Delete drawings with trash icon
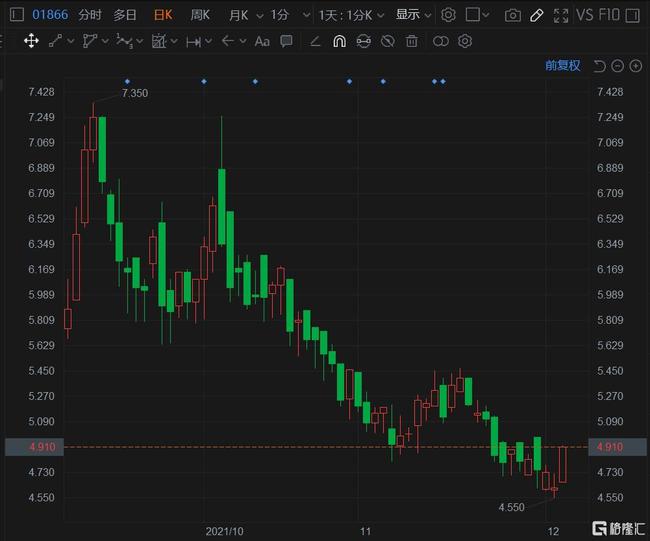Viewport: 650px width, 541px height. point(412,41)
